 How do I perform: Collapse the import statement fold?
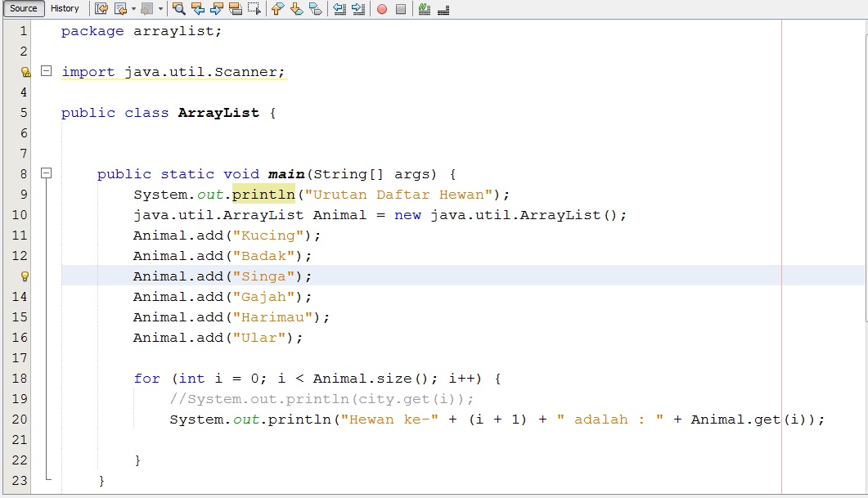point(47,71)
